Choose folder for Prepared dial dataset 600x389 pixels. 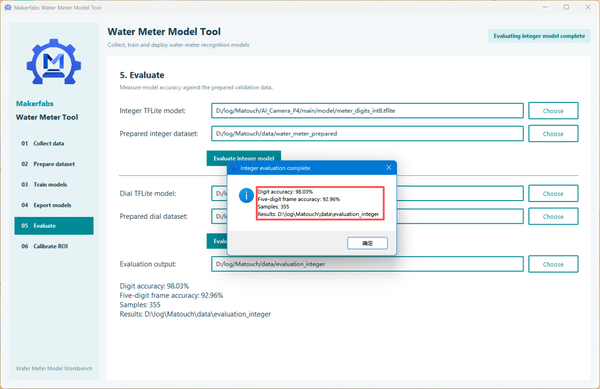point(553,216)
